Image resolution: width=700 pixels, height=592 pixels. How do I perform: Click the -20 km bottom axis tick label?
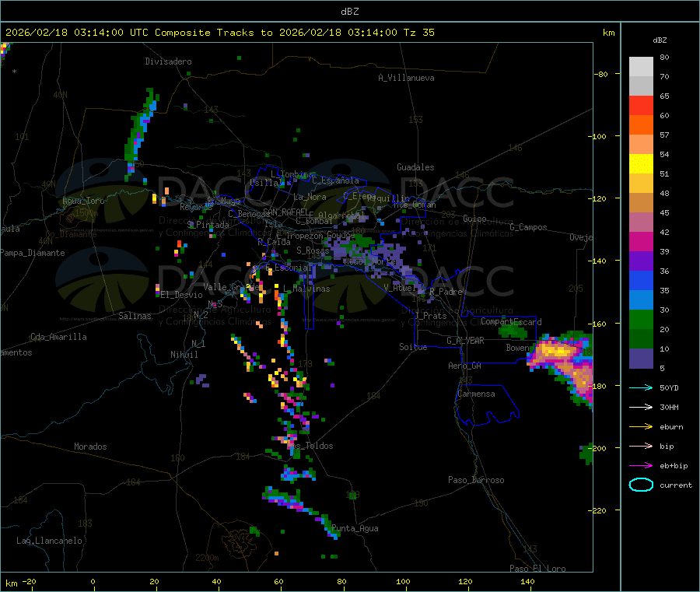click(30, 581)
